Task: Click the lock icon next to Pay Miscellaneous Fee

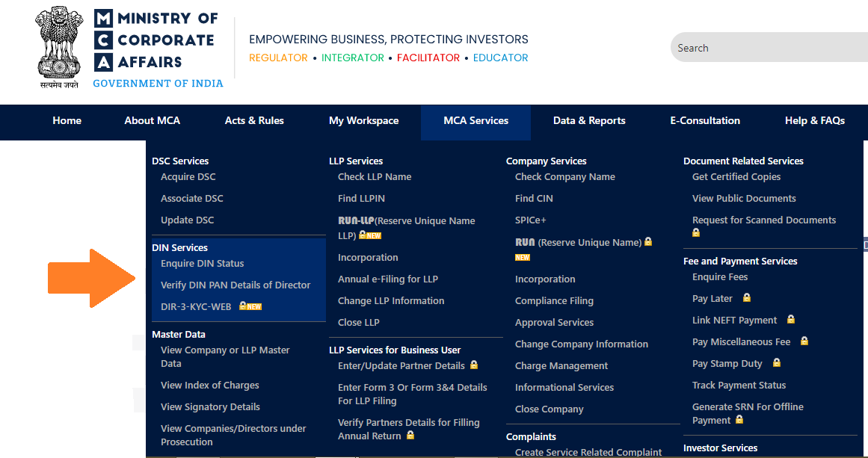Action: pyautogui.click(x=804, y=341)
